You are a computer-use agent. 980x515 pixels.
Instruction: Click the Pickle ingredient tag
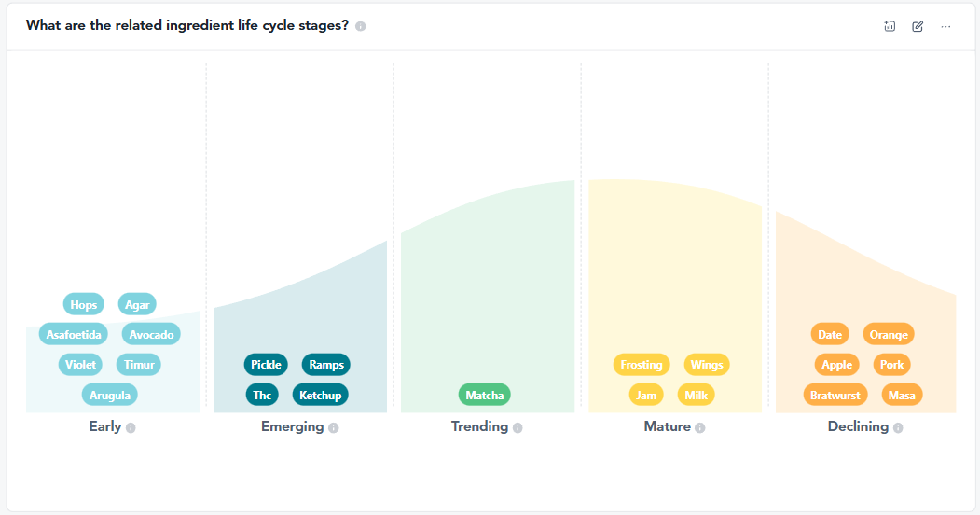(x=266, y=365)
